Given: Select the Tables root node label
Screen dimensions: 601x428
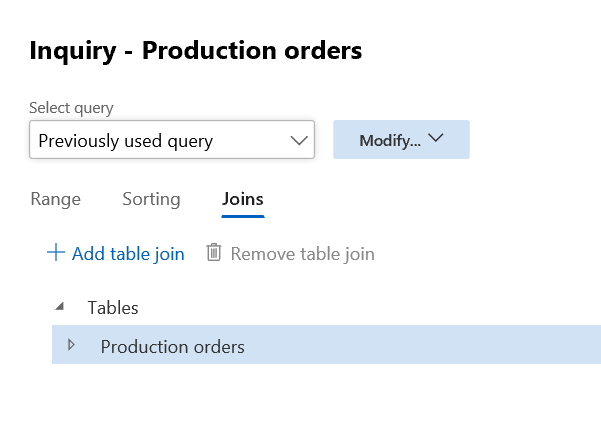Looking at the screenshot, I should [x=113, y=308].
